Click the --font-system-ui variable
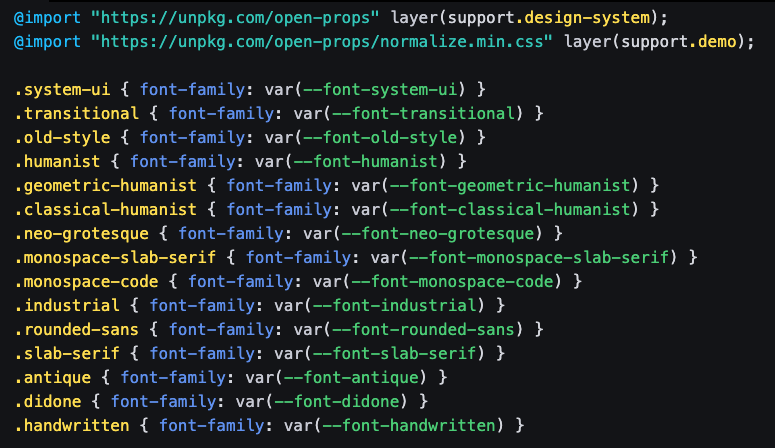The height and width of the screenshot is (448, 775). point(380,90)
